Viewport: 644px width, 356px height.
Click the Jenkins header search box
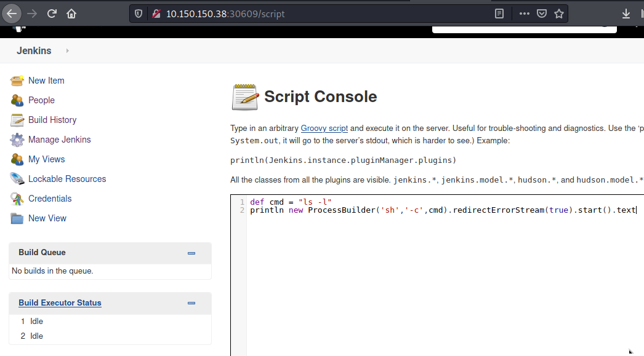click(525, 29)
